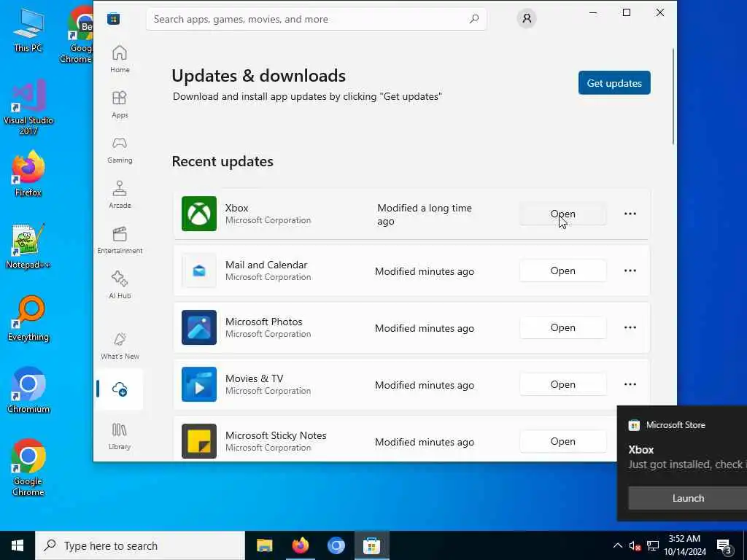
Task: Select the Firefox desktop shortcut
Action: [28, 174]
